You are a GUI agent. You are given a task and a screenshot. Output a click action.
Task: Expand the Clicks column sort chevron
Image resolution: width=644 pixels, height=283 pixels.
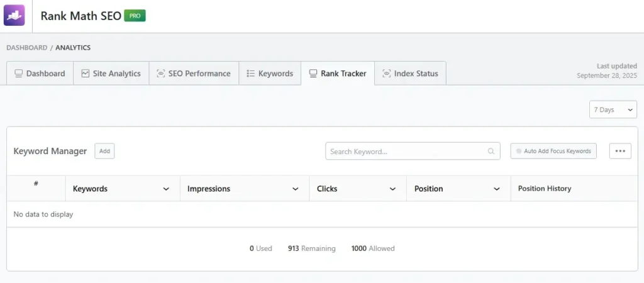pyautogui.click(x=392, y=189)
